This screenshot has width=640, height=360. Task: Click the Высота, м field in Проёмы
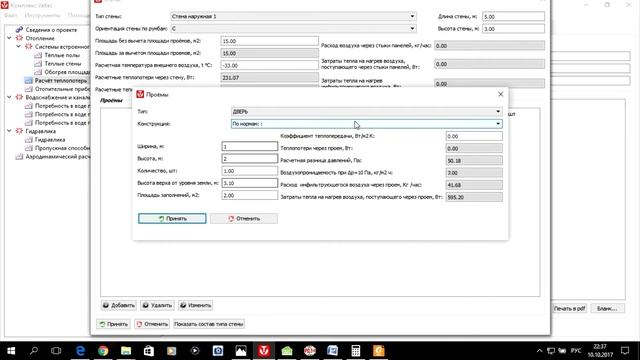pos(249,159)
